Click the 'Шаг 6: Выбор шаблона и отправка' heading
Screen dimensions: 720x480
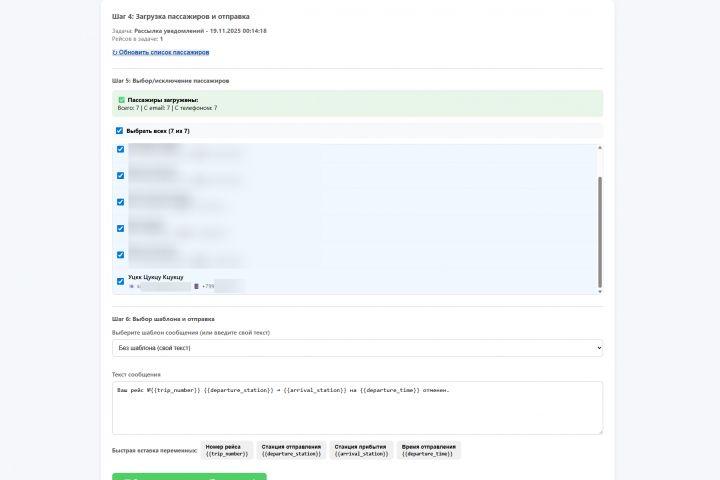pos(163,319)
